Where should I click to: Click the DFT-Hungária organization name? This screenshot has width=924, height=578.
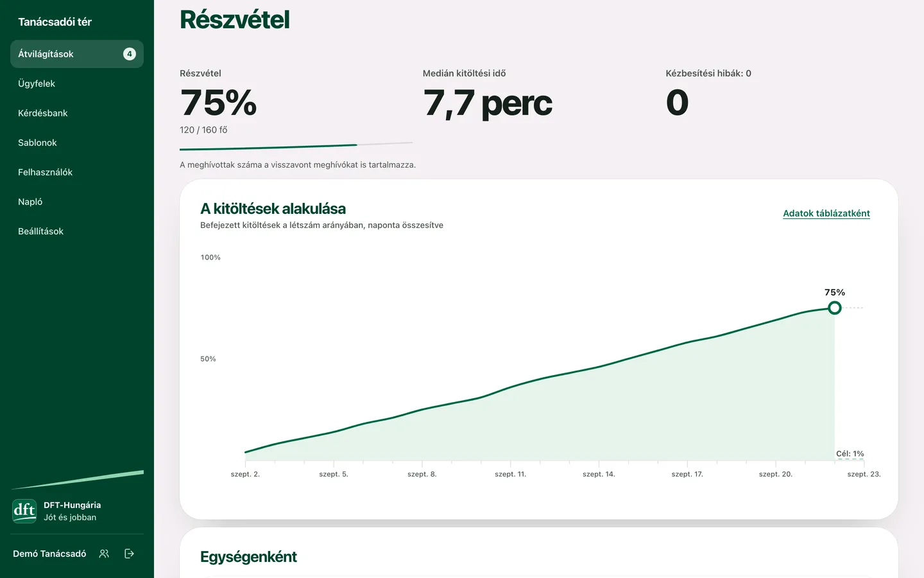[72, 505]
